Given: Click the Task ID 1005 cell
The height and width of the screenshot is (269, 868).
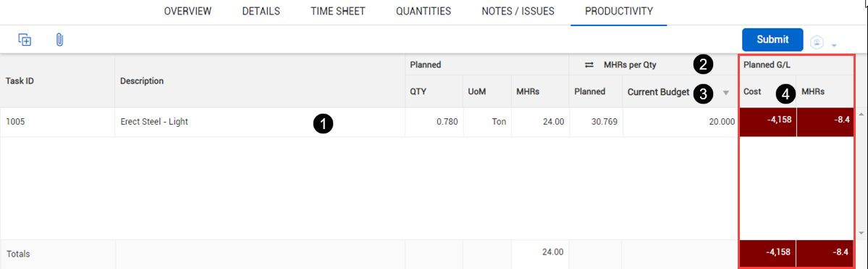Looking at the screenshot, I should click(58, 122).
